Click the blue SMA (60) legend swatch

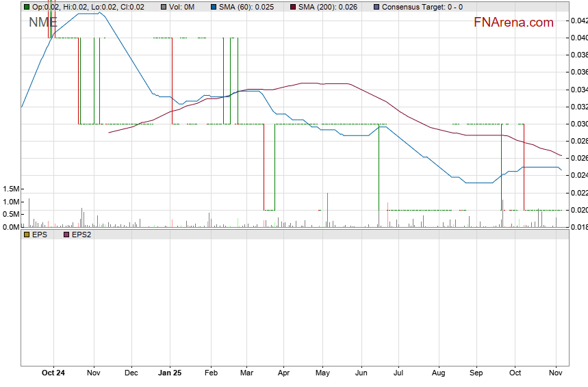click(213, 7)
